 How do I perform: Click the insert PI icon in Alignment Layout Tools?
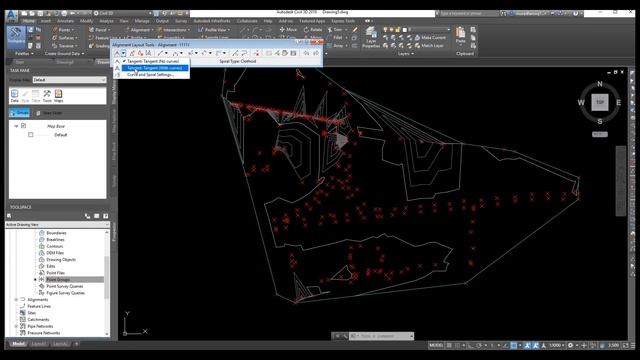click(x=132, y=53)
